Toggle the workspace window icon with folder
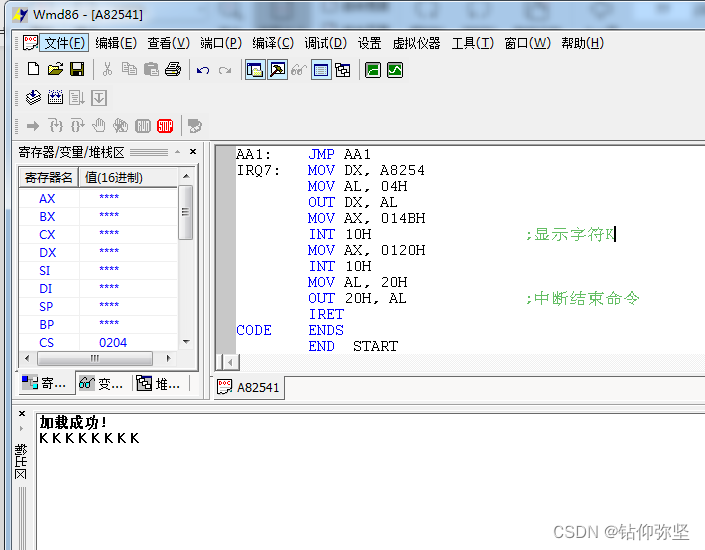The width and height of the screenshot is (705, 550). [255, 70]
